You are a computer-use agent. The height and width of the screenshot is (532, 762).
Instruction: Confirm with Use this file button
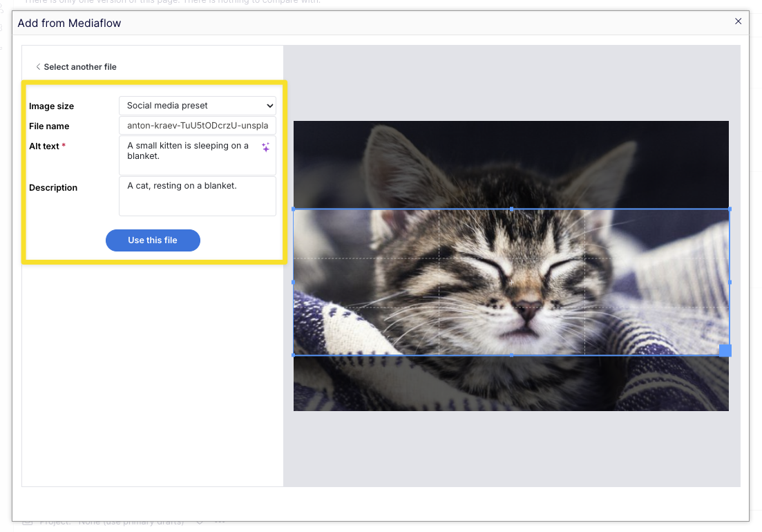tap(153, 240)
